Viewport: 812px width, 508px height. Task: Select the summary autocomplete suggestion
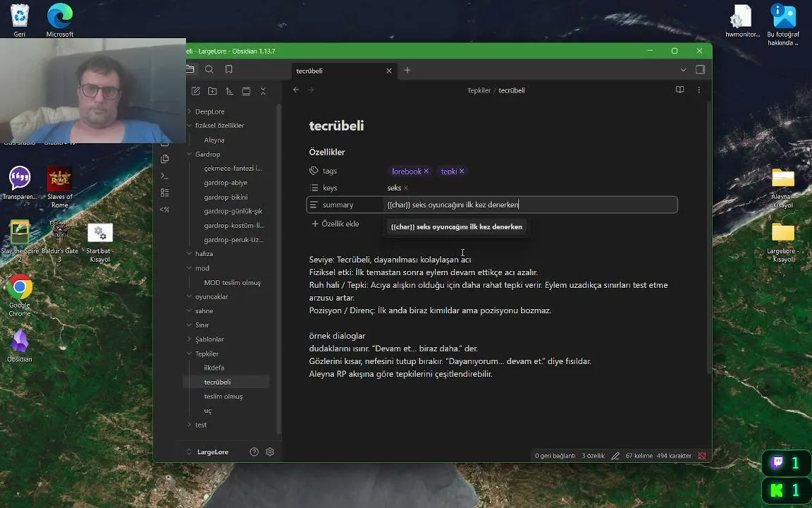point(456,227)
